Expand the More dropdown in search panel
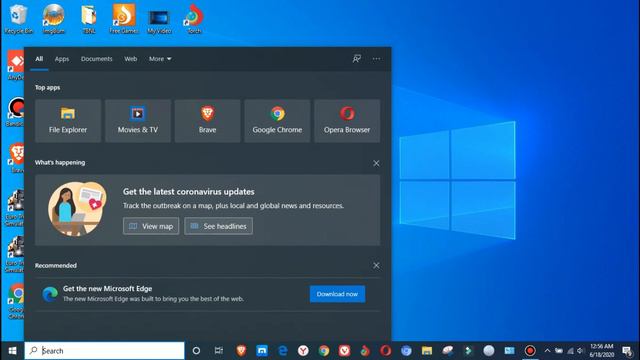Screen dimensions: 640x360 pos(160,59)
